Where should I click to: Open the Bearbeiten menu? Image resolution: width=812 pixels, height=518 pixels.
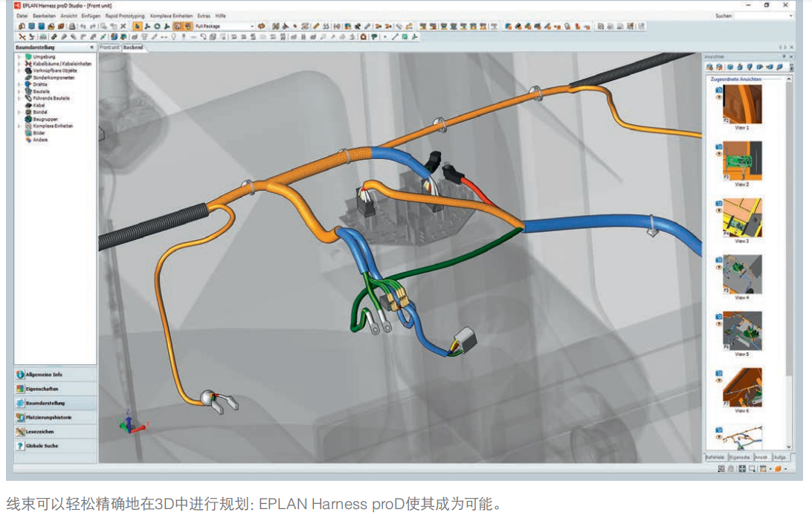point(44,16)
